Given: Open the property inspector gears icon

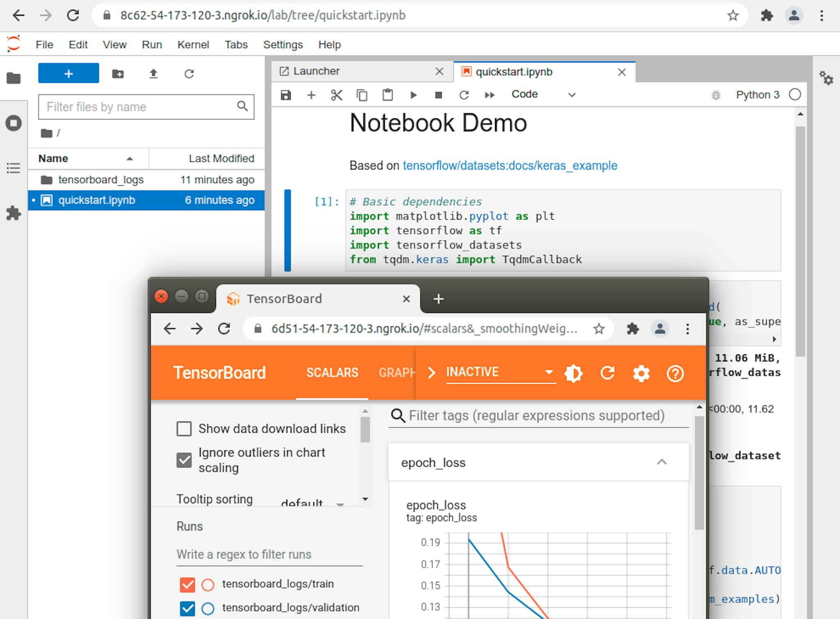Looking at the screenshot, I should point(826,78).
